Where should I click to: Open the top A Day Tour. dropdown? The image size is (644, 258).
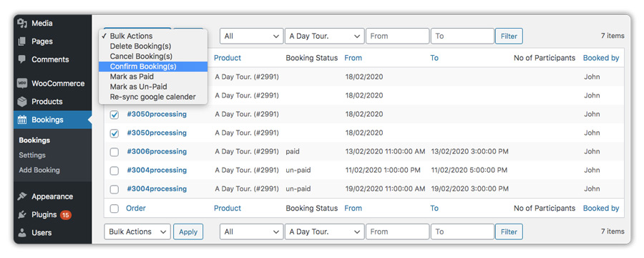tap(324, 37)
